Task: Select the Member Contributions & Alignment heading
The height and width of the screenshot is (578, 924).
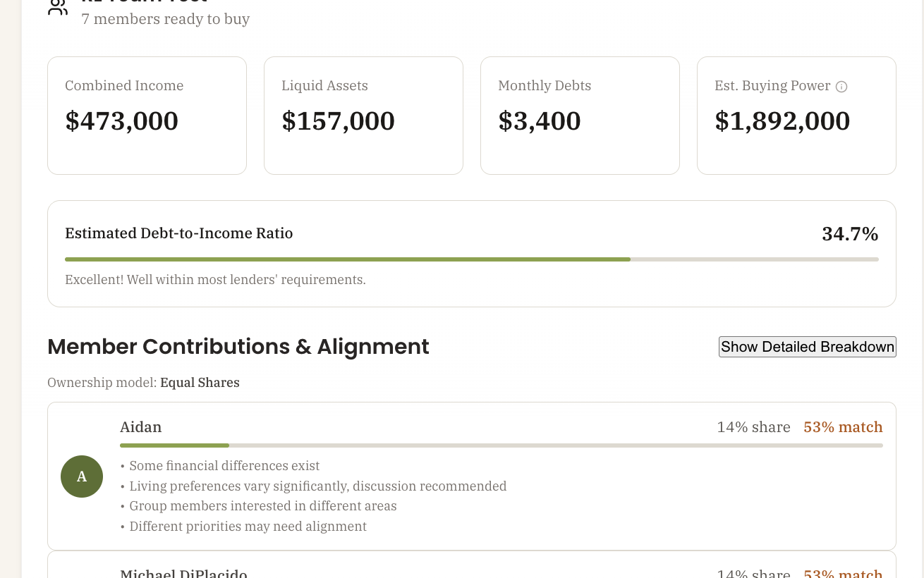Action: 238,346
